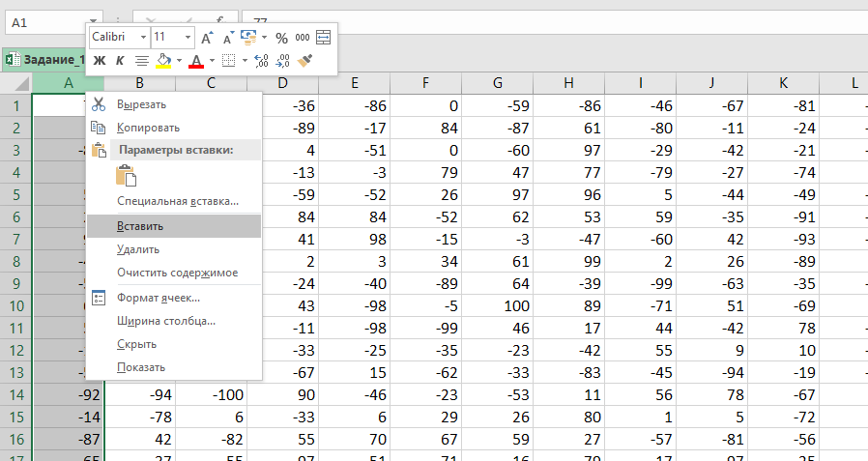Select Формат ячеек... in context menu
Viewport: 868px width, 461px height.
click(x=159, y=298)
